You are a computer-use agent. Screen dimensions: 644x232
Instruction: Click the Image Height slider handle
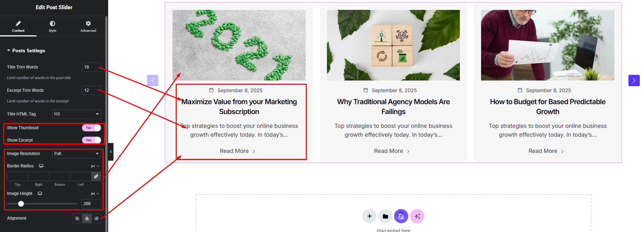[x=21, y=204]
